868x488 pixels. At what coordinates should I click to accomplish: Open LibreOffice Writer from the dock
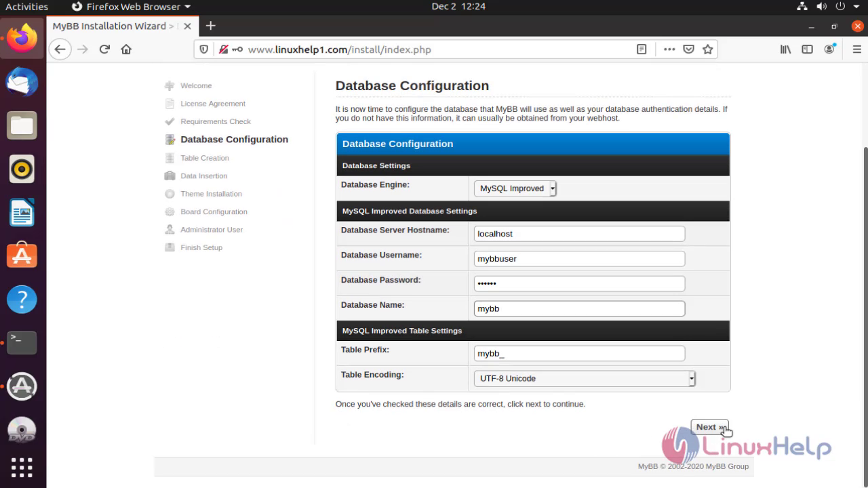22,213
